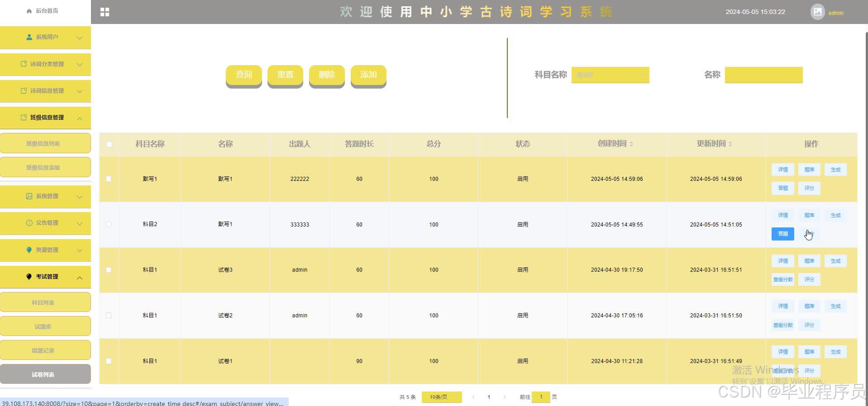Image resolution: width=868 pixels, height=406 pixels.
Task: Select page number 1 in pagination
Action: point(489,397)
